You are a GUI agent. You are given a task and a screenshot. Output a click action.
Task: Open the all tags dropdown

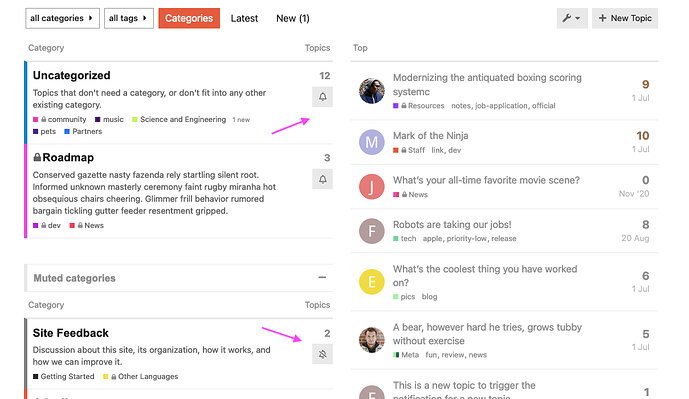pyautogui.click(x=129, y=18)
